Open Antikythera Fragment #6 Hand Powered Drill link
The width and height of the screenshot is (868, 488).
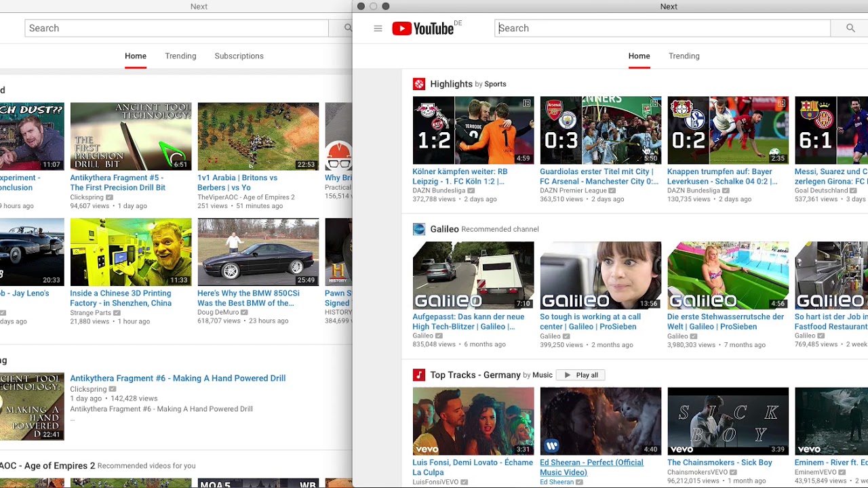(x=178, y=378)
